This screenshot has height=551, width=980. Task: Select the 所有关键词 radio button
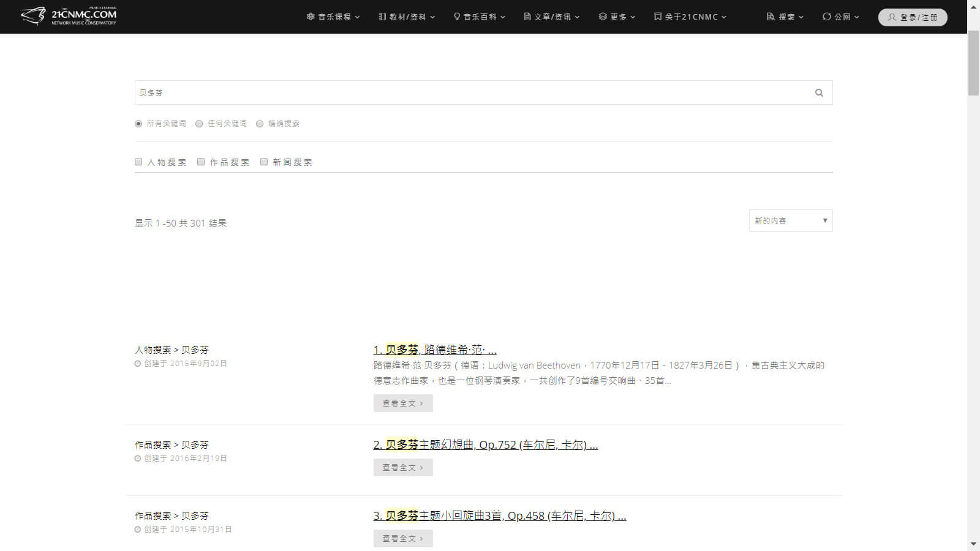pos(138,124)
